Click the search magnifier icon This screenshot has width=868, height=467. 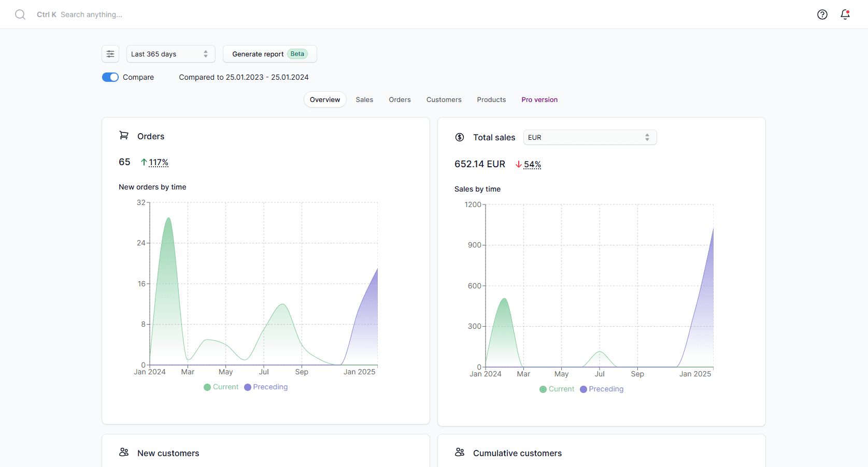20,14
